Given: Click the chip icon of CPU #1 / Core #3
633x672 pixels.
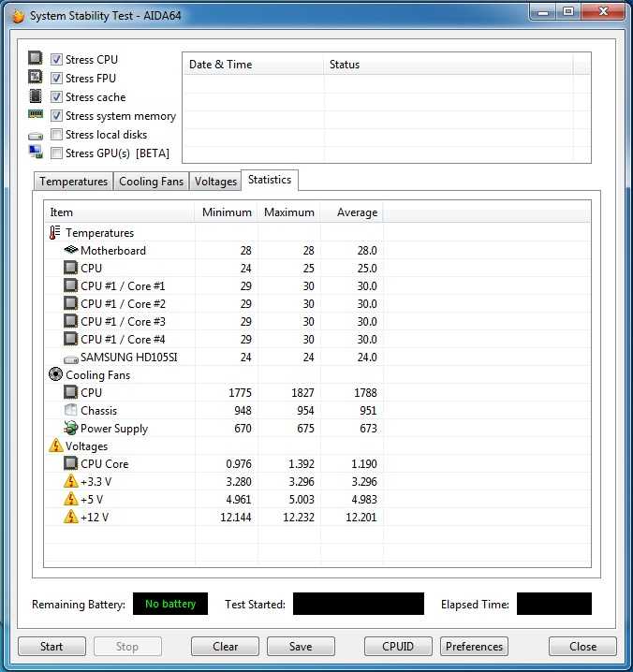Looking at the screenshot, I should pos(71,321).
